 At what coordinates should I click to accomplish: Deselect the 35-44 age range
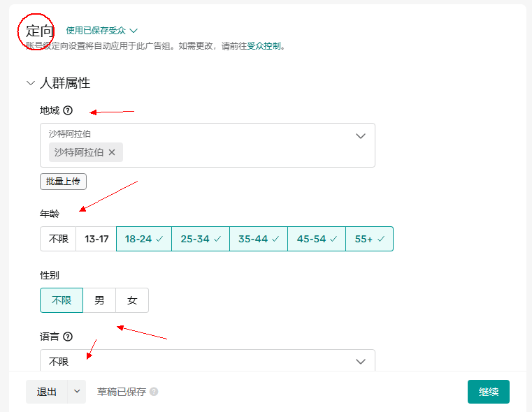point(258,239)
